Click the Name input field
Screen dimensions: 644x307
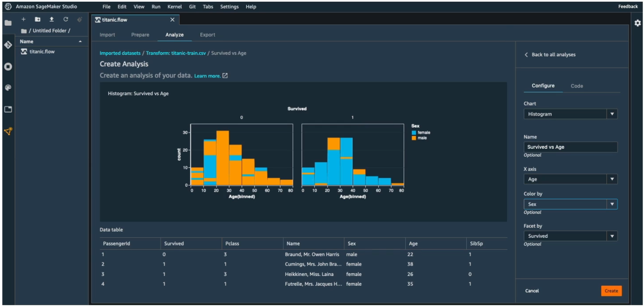571,147
